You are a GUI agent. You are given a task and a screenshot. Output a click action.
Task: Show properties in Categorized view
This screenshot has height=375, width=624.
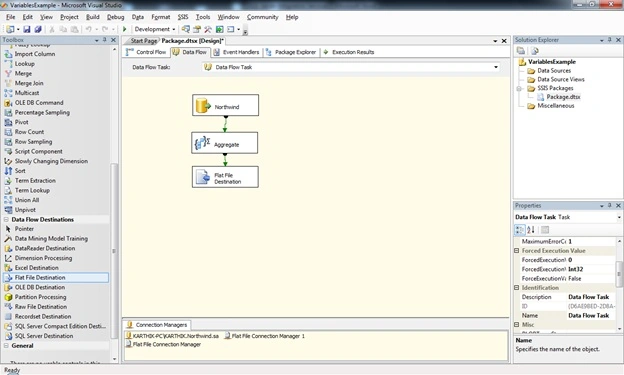(519, 230)
